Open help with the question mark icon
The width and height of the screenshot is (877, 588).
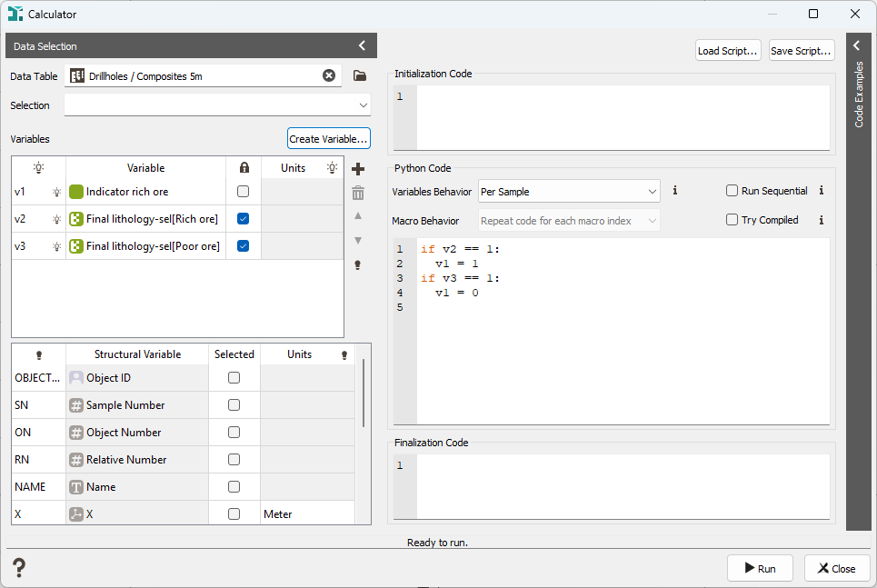[x=19, y=569]
